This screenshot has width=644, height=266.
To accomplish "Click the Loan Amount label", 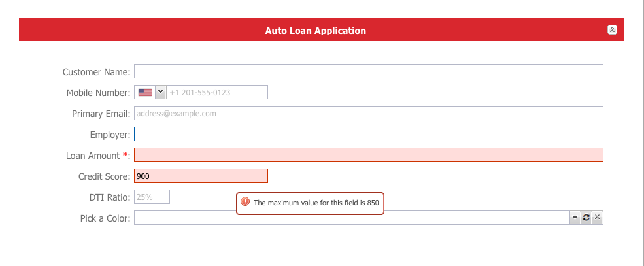I will [98, 156].
